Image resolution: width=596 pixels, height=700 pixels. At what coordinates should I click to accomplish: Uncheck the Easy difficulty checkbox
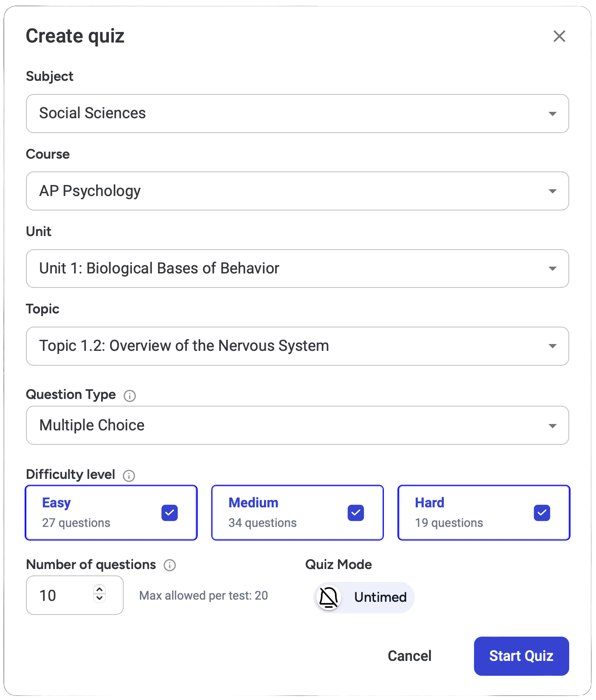tap(170, 513)
